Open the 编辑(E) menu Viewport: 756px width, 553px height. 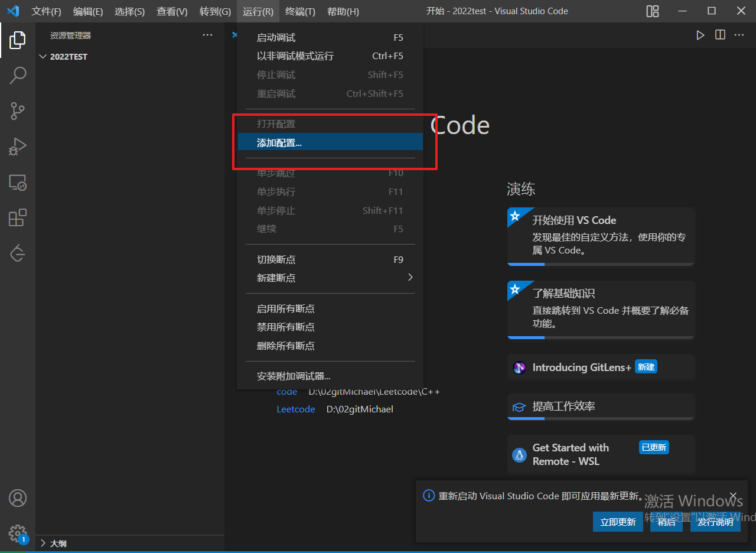tap(88, 11)
